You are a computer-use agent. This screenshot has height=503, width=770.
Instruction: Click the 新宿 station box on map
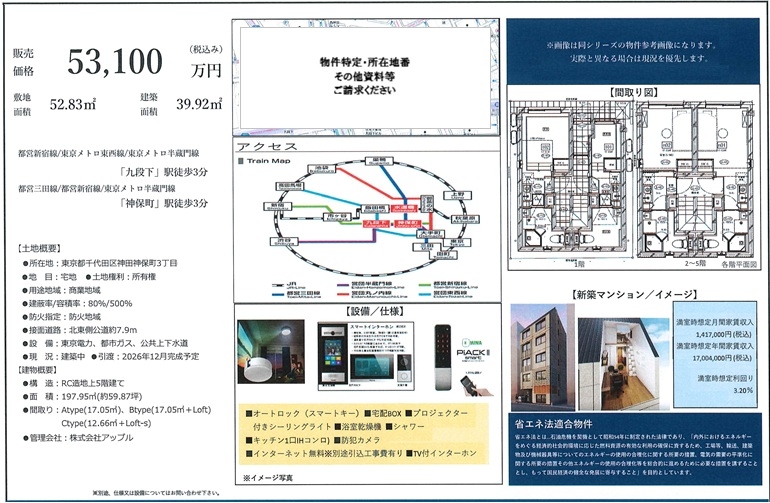276,206
